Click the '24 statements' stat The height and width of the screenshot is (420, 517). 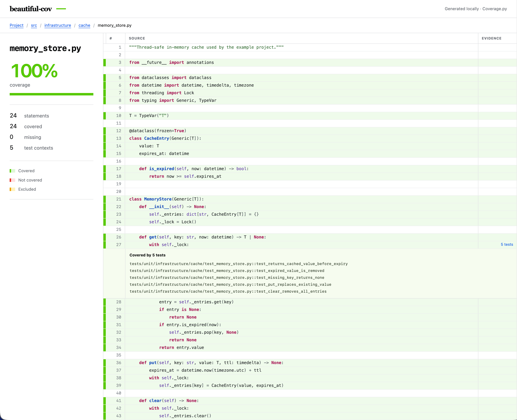pyautogui.click(x=29, y=116)
